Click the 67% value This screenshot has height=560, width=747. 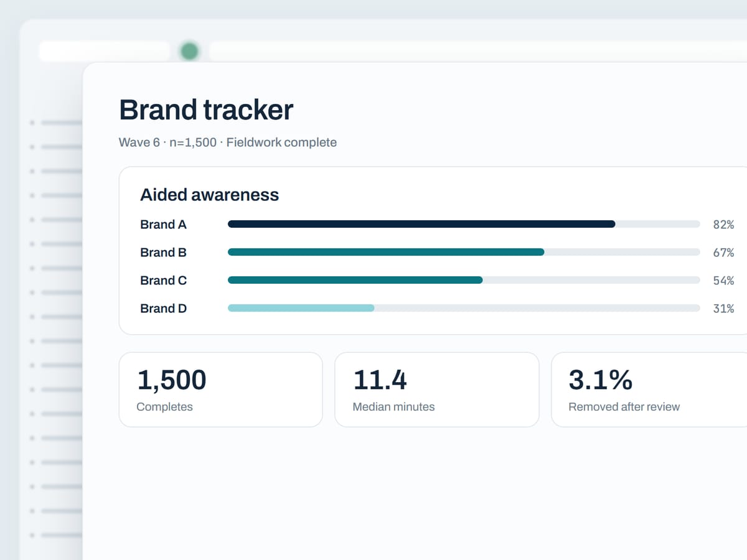(723, 253)
